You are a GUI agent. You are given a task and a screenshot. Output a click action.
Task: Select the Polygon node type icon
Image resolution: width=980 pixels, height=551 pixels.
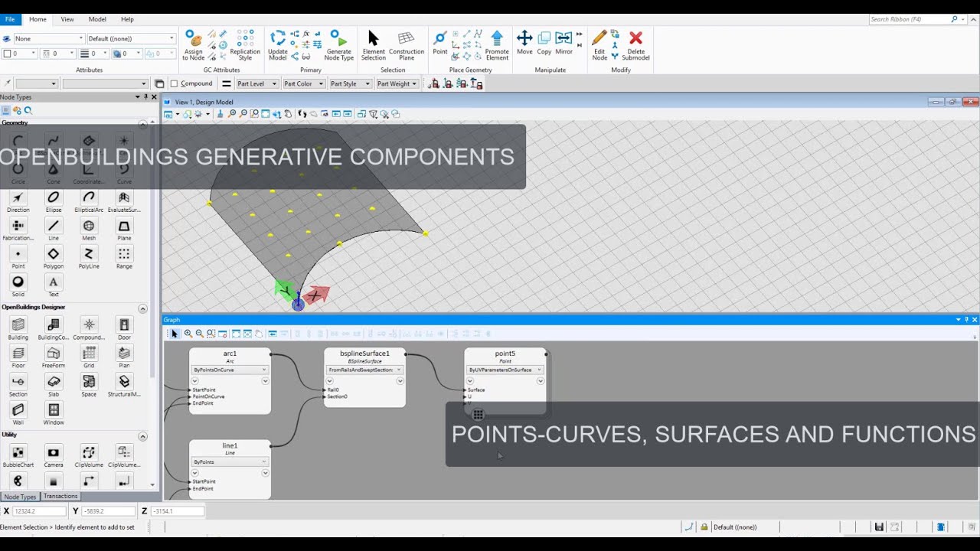click(54, 254)
